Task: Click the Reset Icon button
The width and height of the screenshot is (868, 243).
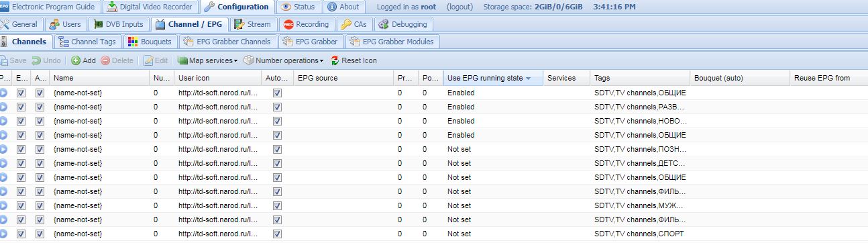Action: pos(354,60)
